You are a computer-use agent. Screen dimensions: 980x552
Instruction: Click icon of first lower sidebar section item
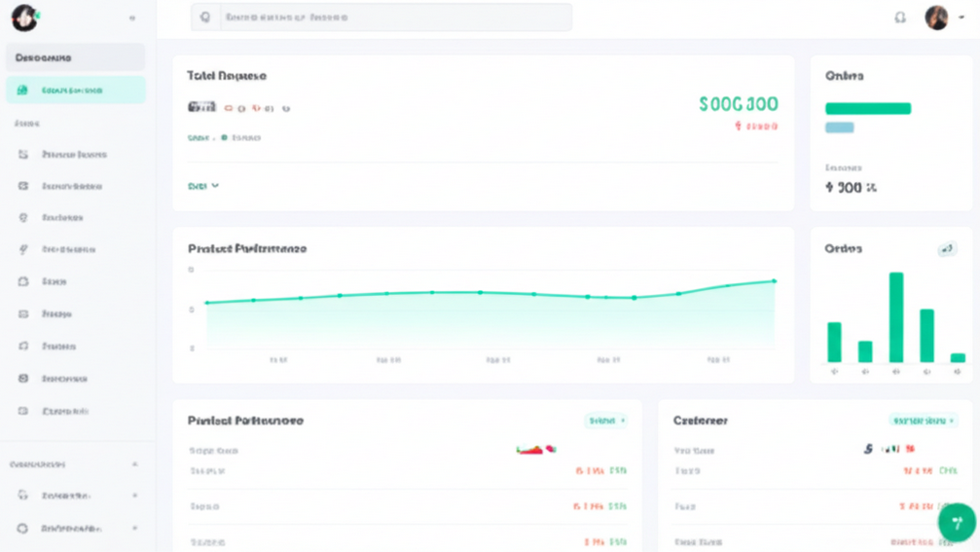[22, 496]
